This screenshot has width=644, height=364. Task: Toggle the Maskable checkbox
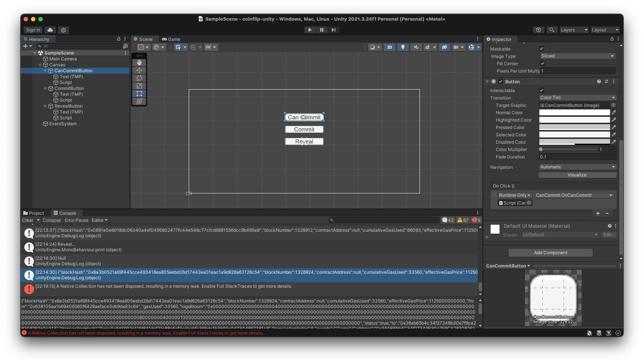(x=542, y=49)
